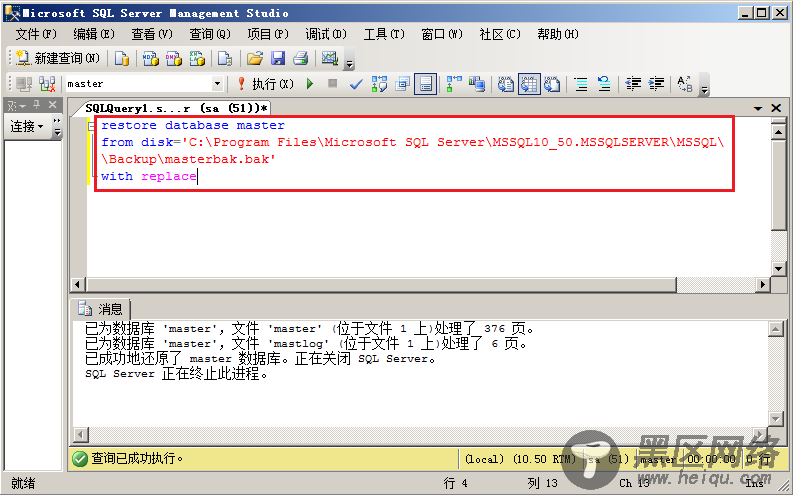Select the SQLQuery1 (sa (51)) tab
The width and height of the screenshot is (793, 495).
click(175, 108)
